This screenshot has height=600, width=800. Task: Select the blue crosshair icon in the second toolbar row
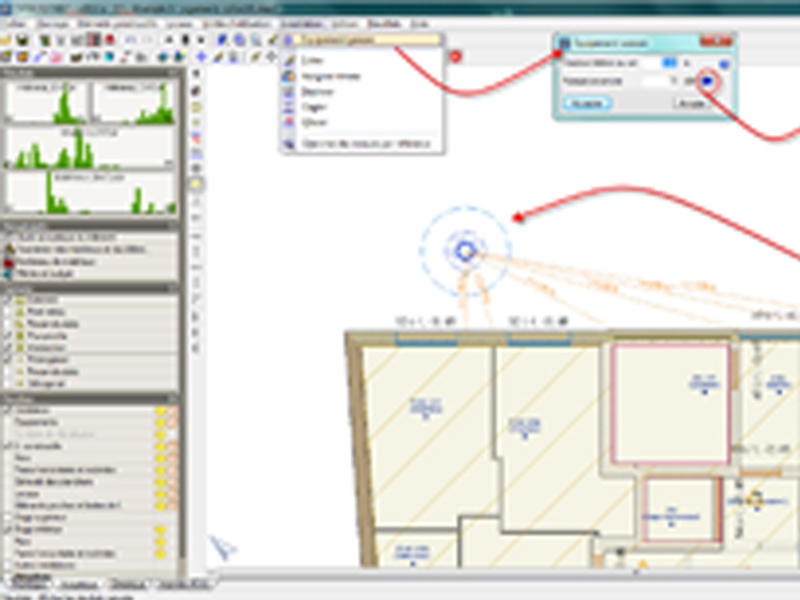point(202,57)
